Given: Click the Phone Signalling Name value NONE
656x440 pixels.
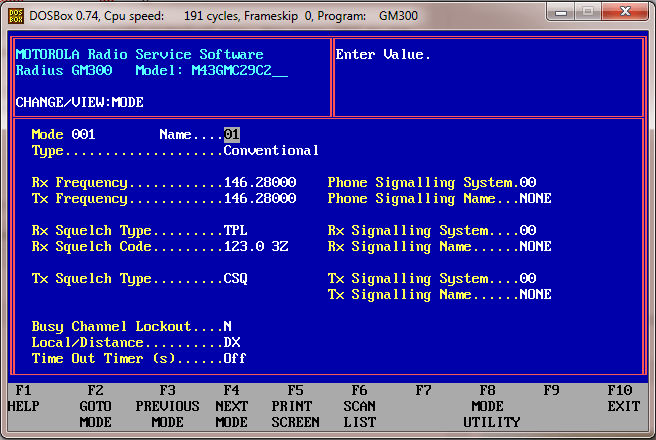Looking at the screenshot, I should (x=536, y=198).
